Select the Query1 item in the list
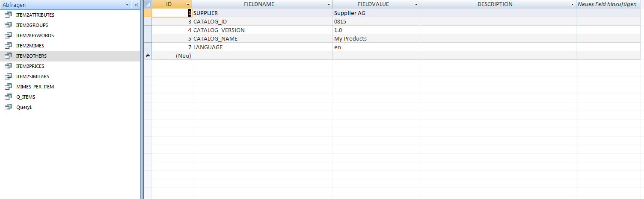The image size is (644, 199). click(24, 107)
